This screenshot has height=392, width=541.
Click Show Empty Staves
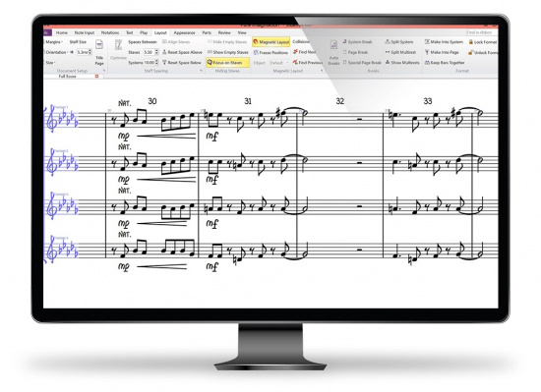click(228, 52)
